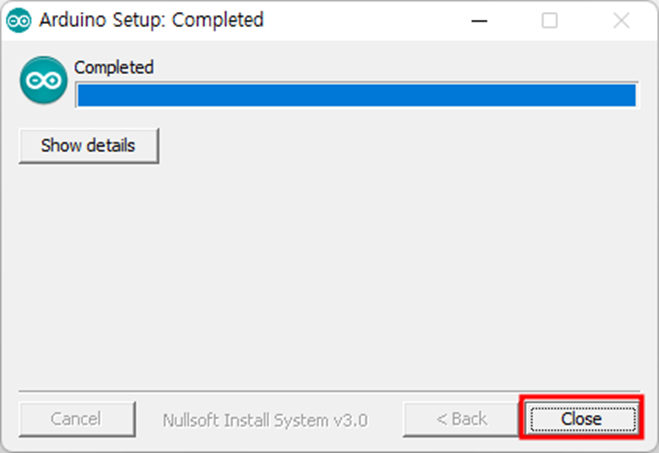Minimize the Arduino Setup window
The height and width of the screenshot is (453, 659).
pos(479,20)
